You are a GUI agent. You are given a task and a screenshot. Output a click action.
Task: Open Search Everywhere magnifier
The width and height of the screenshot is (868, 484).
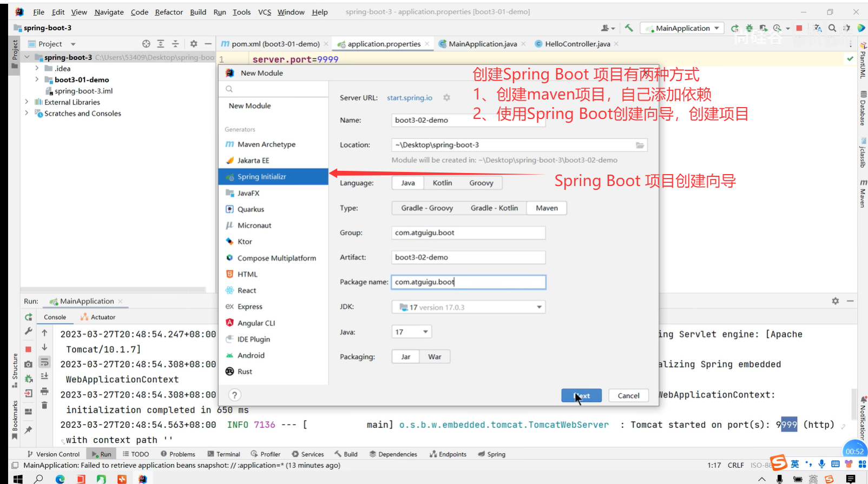point(832,28)
